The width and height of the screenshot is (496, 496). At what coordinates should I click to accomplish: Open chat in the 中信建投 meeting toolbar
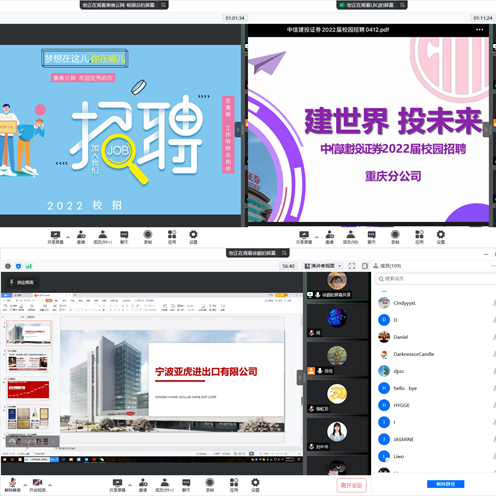pos(372,237)
